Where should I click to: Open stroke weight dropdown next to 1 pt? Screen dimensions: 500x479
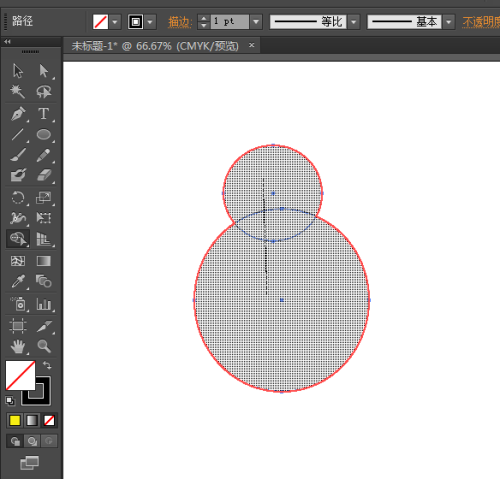coord(256,22)
